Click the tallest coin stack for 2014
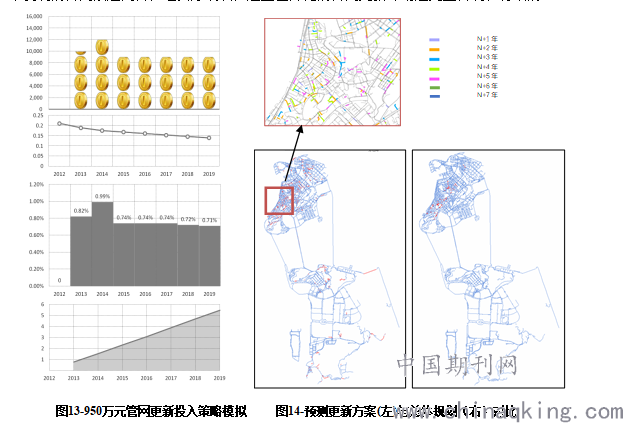The image size is (623, 423). (102, 74)
